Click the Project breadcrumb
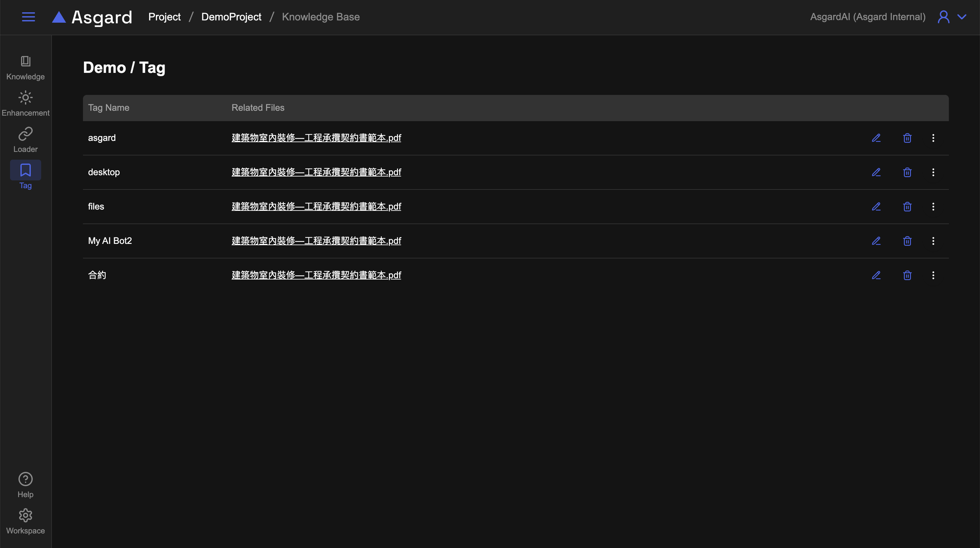Image resolution: width=980 pixels, height=548 pixels. [164, 17]
